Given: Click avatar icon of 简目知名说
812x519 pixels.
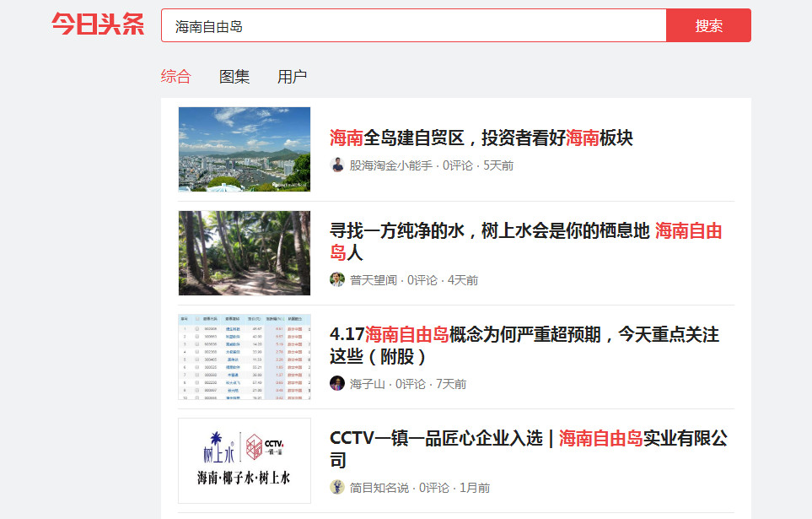Looking at the screenshot, I should click(x=337, y=488).
